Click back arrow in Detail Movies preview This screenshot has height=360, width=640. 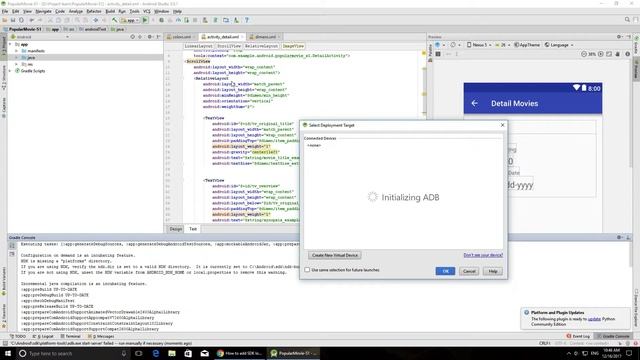coord(474,103)
